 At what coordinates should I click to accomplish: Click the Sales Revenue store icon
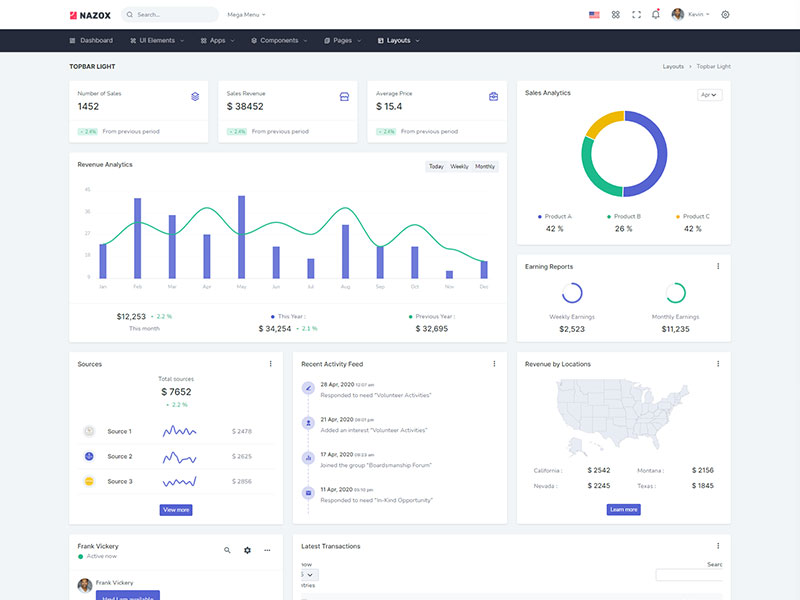344,97
